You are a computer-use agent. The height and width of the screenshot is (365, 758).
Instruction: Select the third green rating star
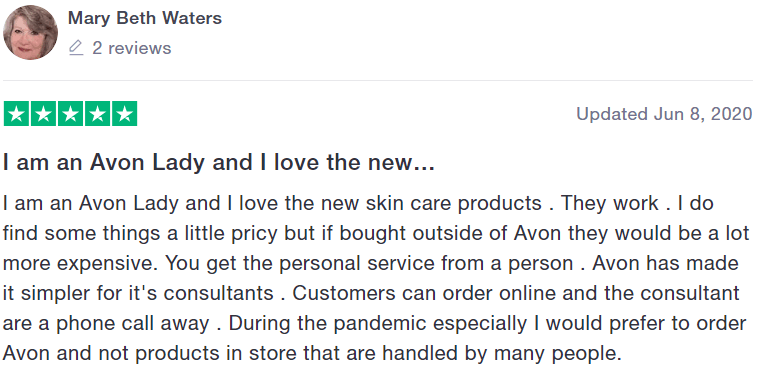coord(71,114)
